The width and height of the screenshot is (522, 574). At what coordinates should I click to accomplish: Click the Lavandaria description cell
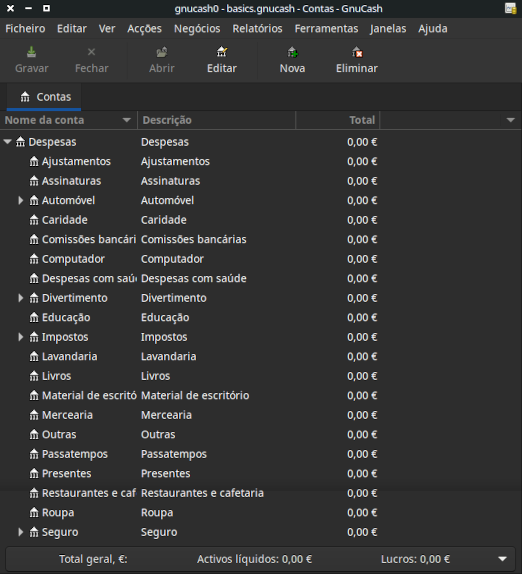point(168,357)
